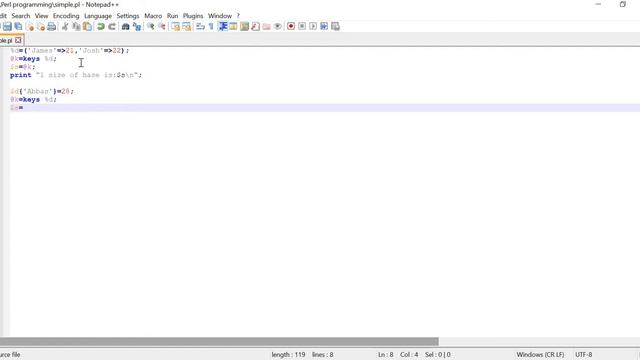
Task: Open the Replace dialog toolbar icon
Action: tap(137, 27)
